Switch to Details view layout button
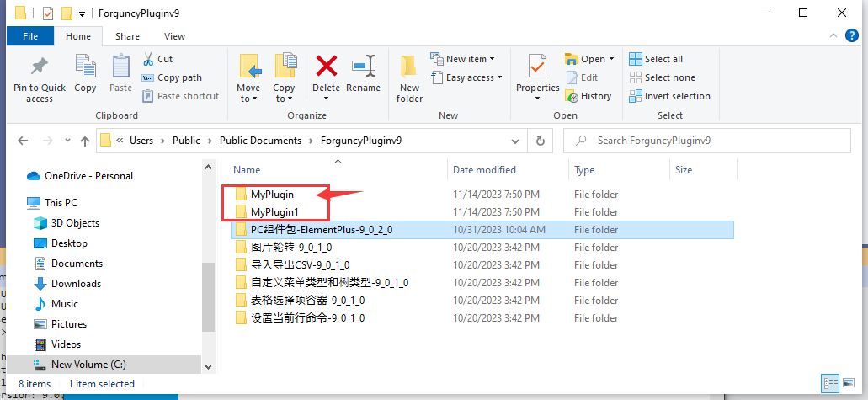 [x=829, y=383]
